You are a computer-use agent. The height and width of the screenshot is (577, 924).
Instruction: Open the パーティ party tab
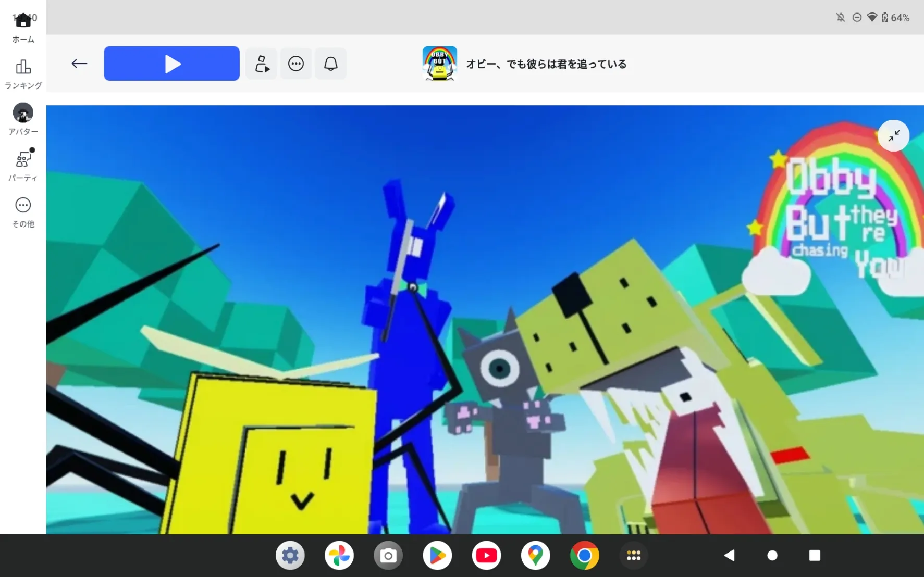23,166
